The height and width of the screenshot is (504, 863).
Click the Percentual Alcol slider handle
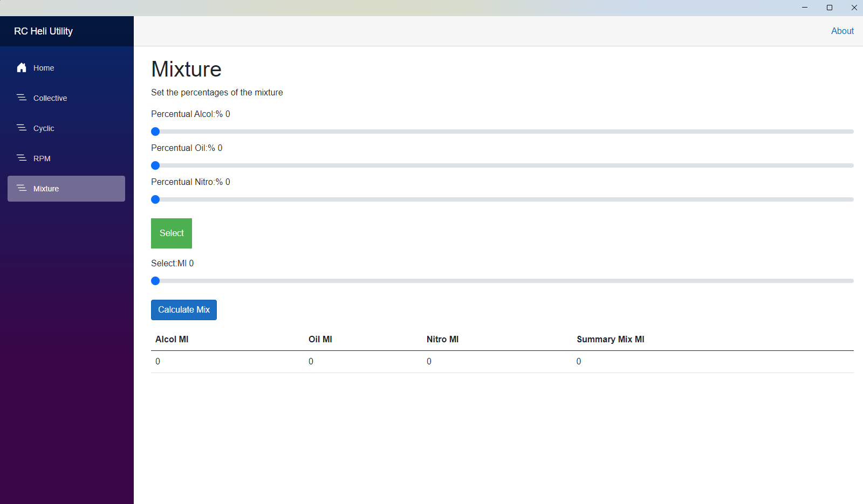coord(155,132)
